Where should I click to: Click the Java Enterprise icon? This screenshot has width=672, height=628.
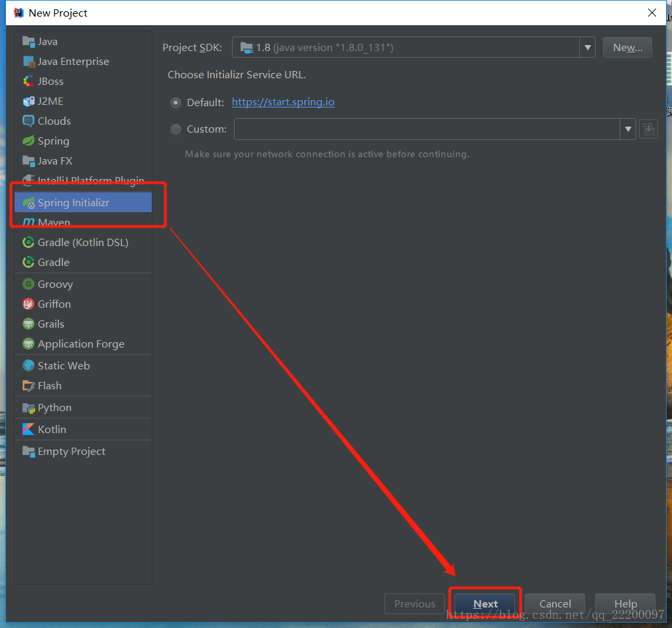[28, 62]
